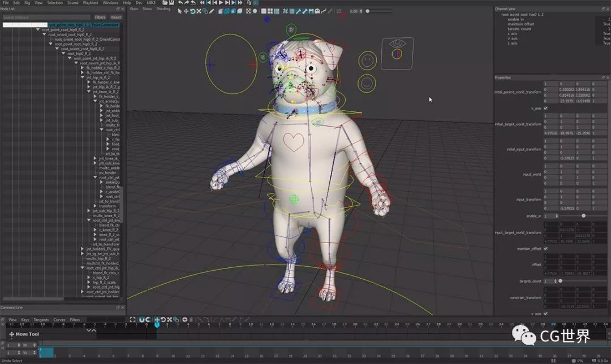Click the redo arrow in top toolbar
This screenshot has width=611, height=364.
click(186, 3)
